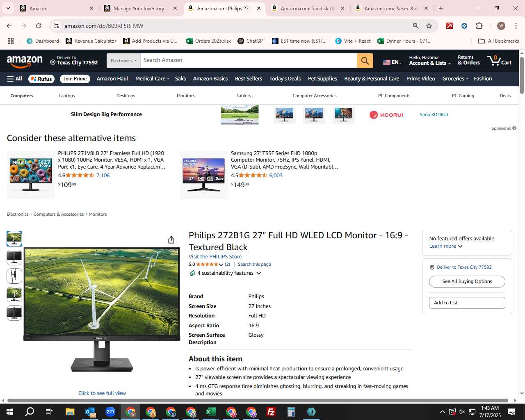Open Account & Lists dropdown

429,60
